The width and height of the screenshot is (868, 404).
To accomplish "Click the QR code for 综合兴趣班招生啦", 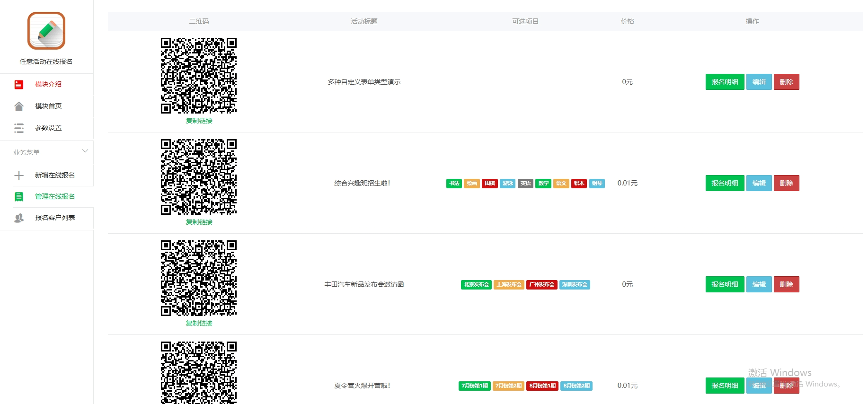I will 199,177.
